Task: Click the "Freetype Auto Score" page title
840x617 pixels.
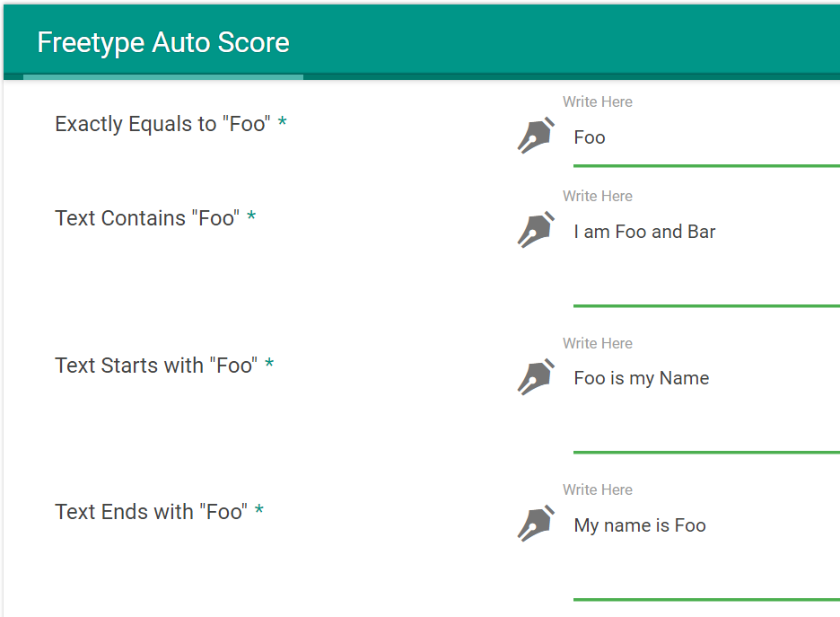Action: click(163, 42)
